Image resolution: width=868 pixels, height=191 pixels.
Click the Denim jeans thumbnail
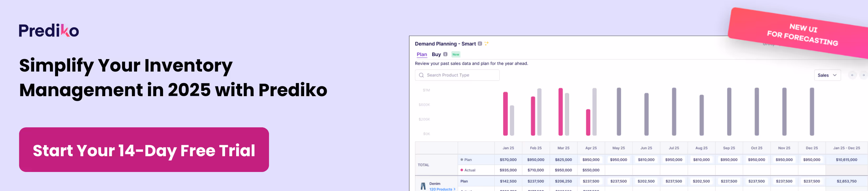pos(423,186)
